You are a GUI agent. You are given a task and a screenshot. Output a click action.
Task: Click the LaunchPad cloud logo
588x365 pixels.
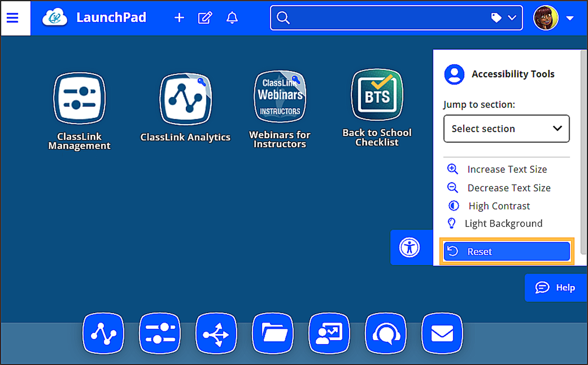[x=55, y=17]
